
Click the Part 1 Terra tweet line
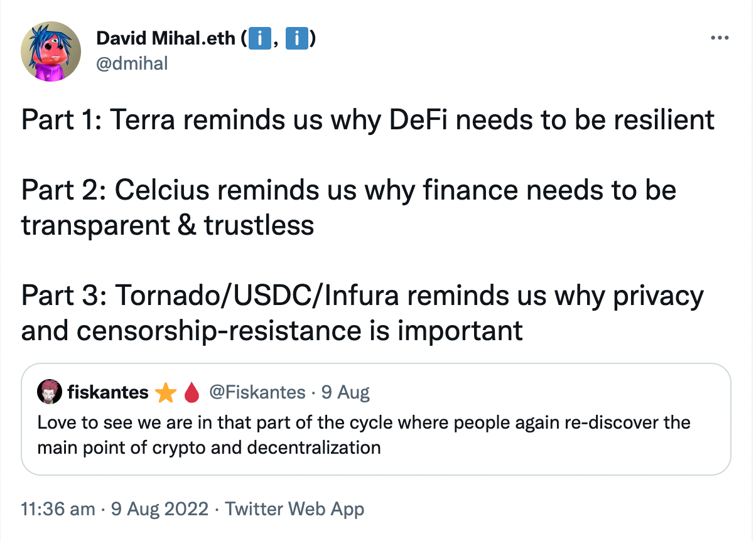pyautogui.click(x=368, y=120)
